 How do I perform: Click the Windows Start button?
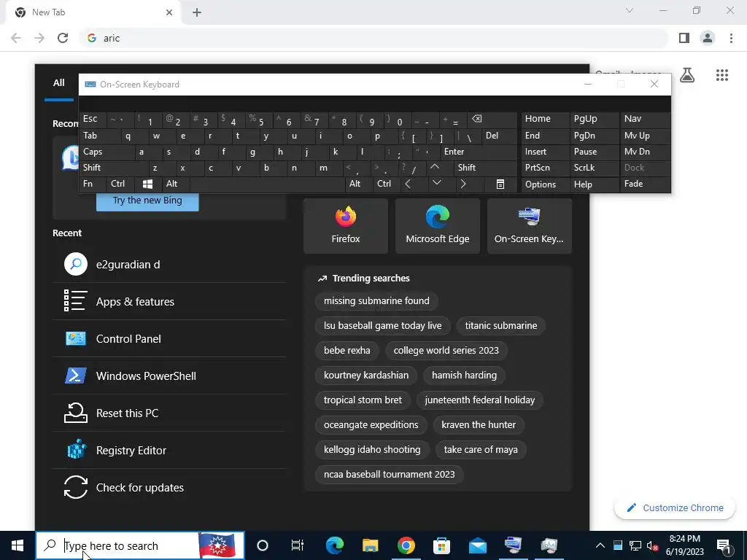click(x=18, y=545)
